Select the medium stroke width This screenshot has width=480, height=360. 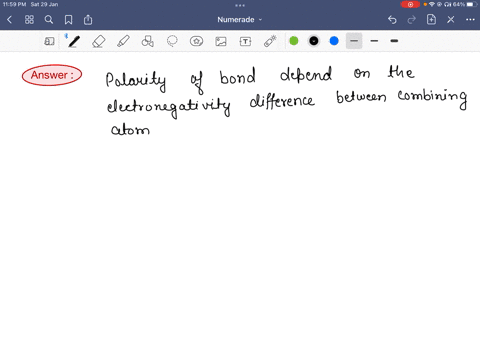374,41
